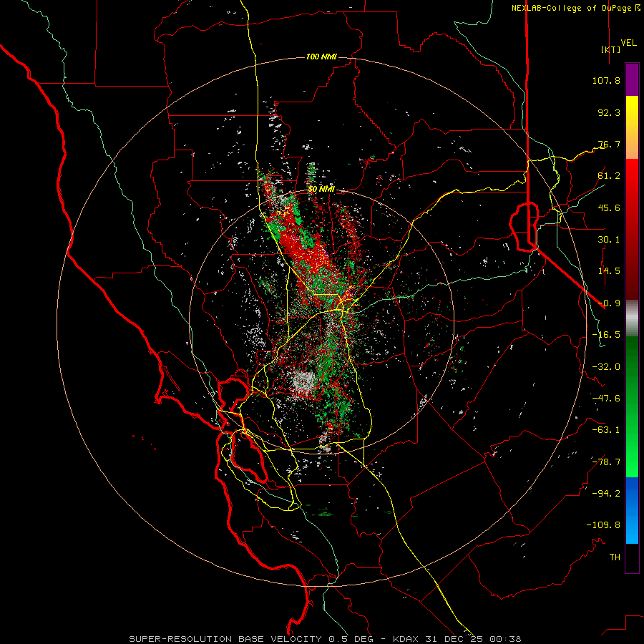Click the -16.5 legend value
This screenshot has width=644, height=644.
coord(606,335)
